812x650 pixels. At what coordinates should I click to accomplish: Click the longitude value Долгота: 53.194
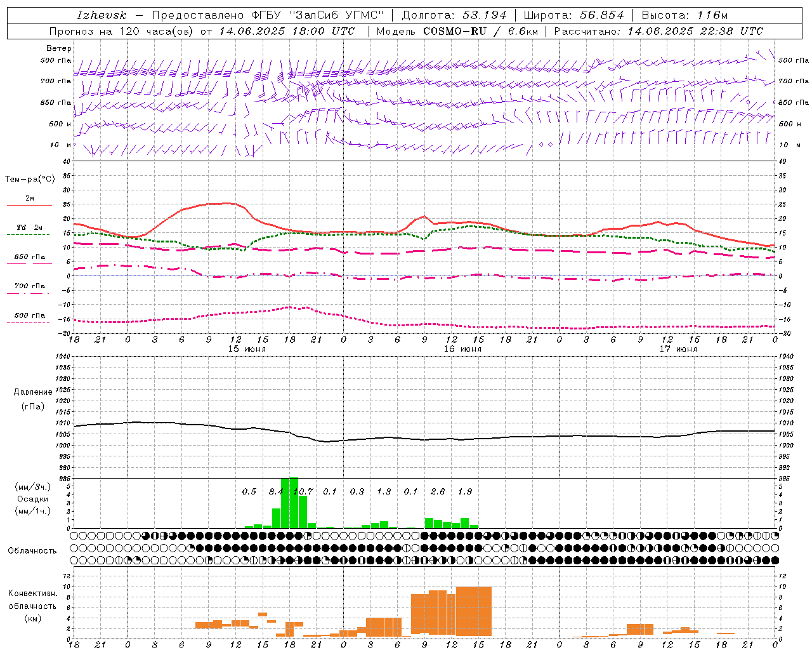tap(454, 15)
